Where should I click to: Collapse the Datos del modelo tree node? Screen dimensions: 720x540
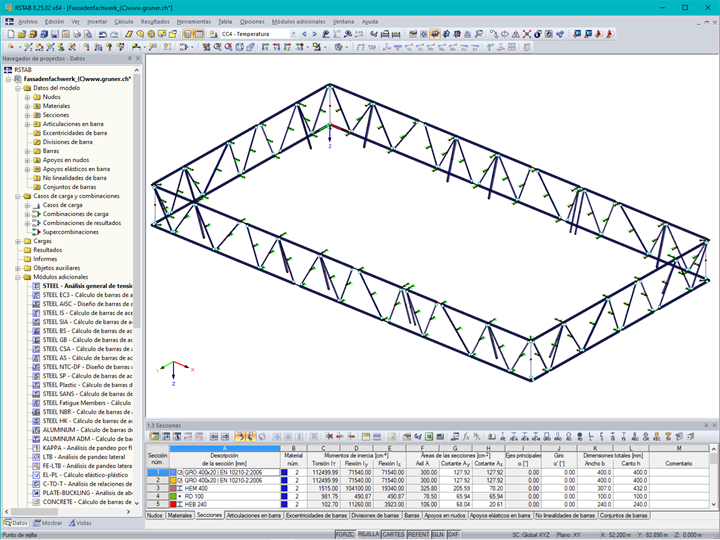(18, 88)
